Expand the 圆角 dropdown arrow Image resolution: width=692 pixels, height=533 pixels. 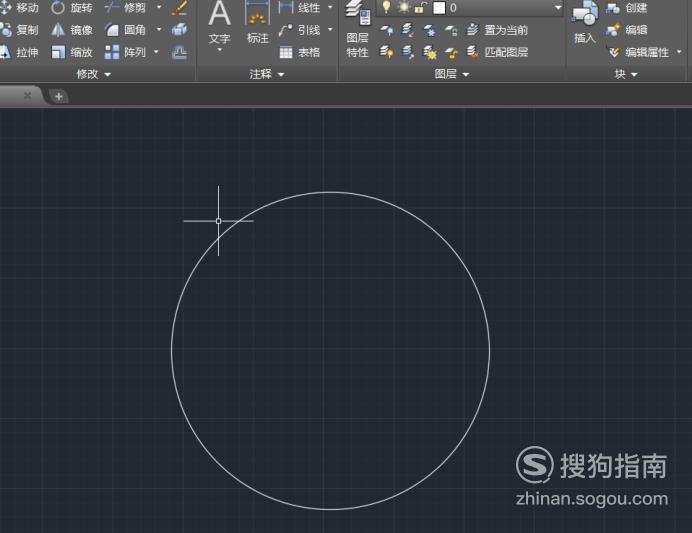pyautogui.click(x=159, y=30)
